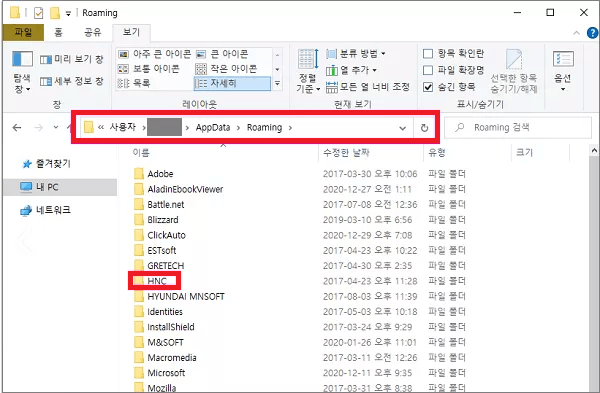Open Help question mark icon

(592, 33)
